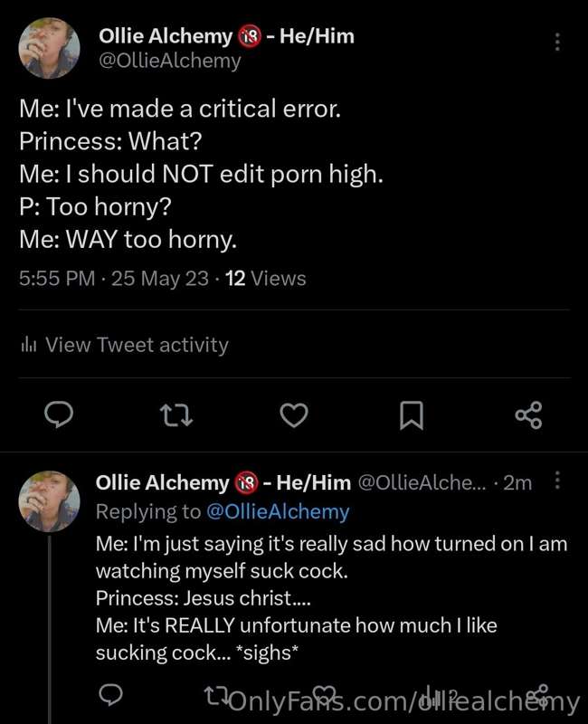Tap the retweet icon on the main tweet
This screenshot has height=724, width=588.
[175, 414]
